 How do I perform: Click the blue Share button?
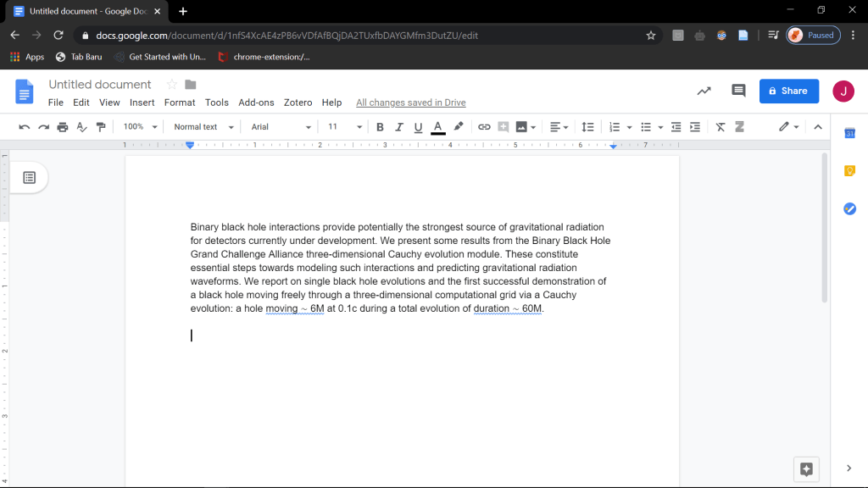pos(788,91)
